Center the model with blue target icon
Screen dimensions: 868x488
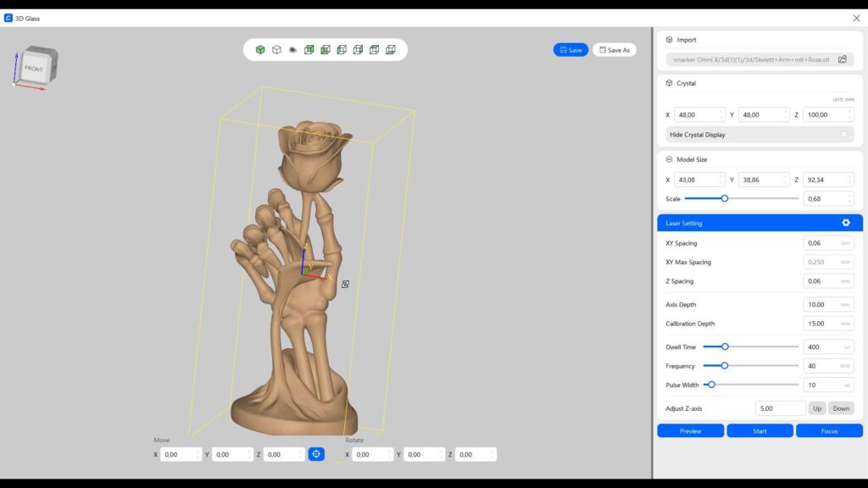pyautogui.click(x=316, y=454)
